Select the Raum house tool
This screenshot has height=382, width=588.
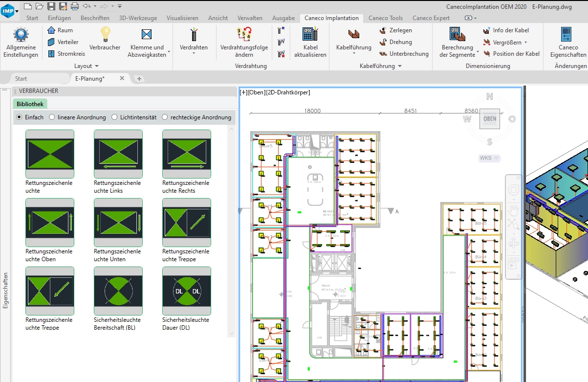point(60,30)
